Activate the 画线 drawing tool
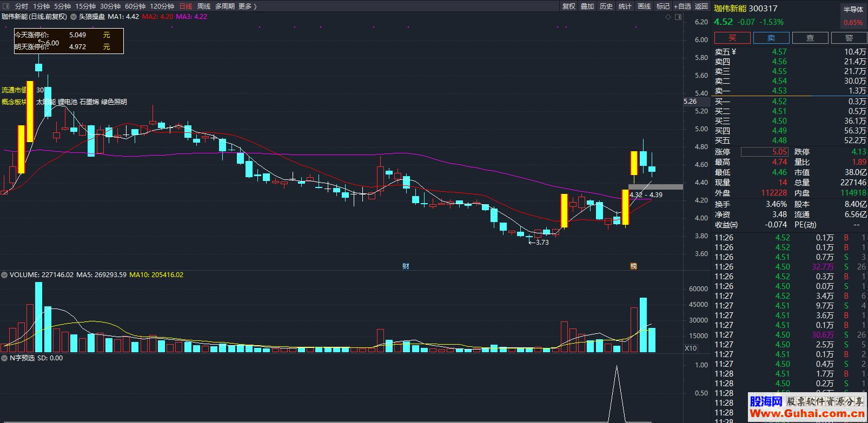 point(644,6)
